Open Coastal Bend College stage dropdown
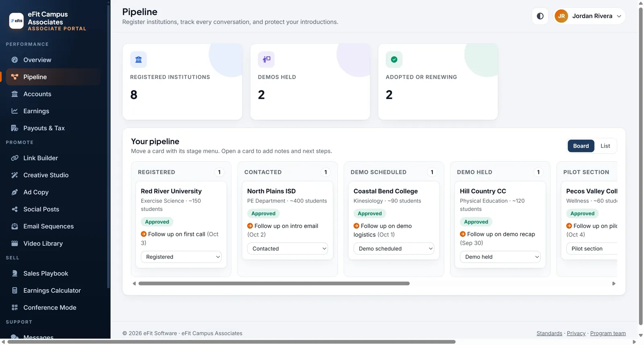The height and width of the screenshot is (345, 644). point(394,248)
